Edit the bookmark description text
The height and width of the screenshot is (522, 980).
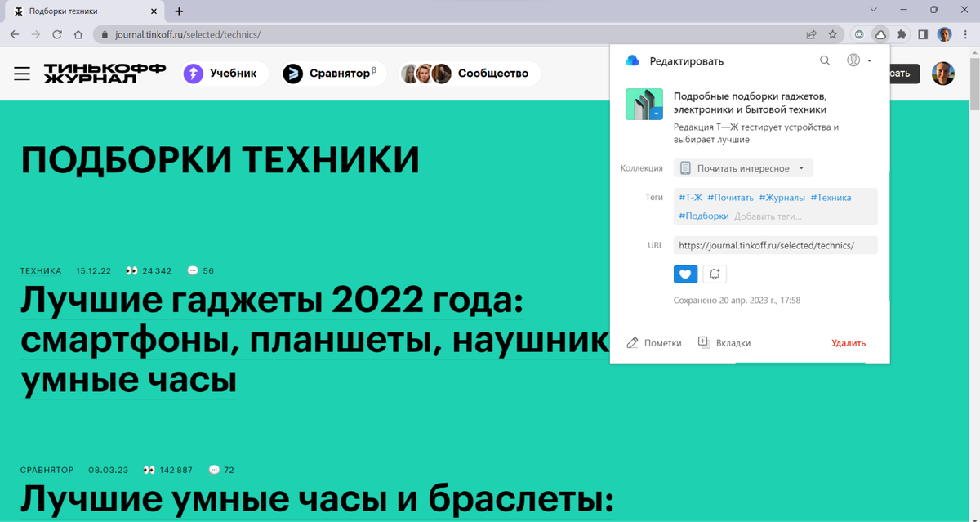756,133
